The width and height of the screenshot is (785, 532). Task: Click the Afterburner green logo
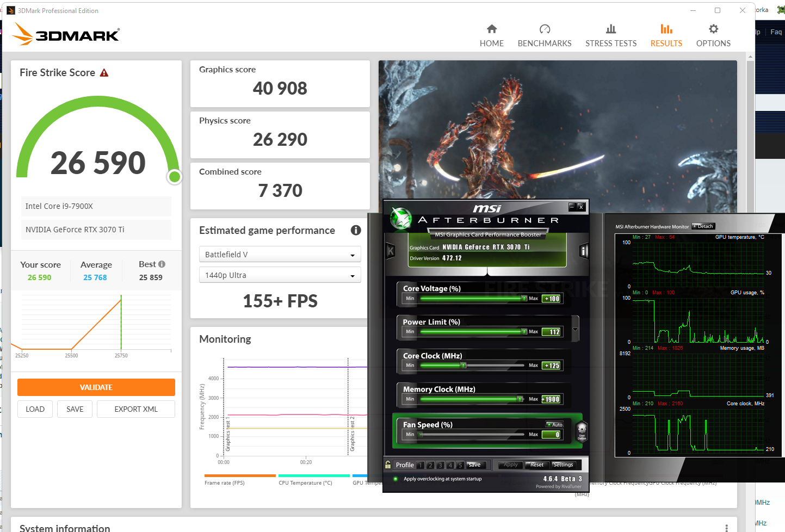tap(401, 218)
